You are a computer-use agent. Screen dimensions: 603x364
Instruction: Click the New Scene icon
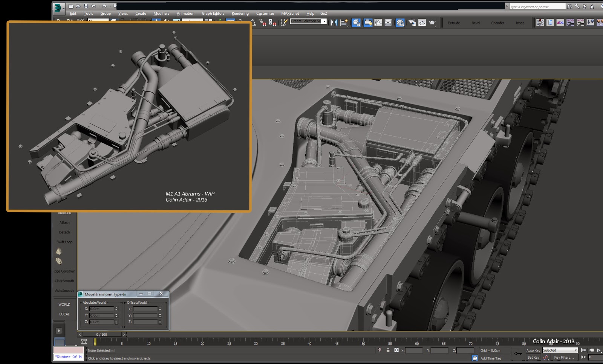point(71,6)
